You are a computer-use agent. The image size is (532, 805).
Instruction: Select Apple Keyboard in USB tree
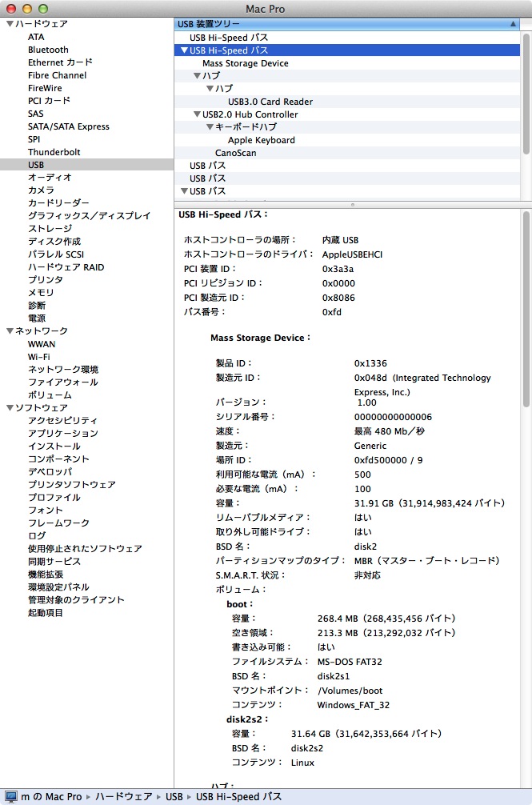261,140
